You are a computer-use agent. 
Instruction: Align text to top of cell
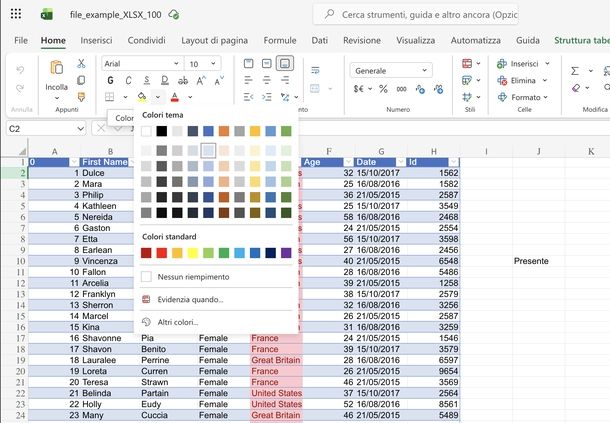[x=248, y=63]
